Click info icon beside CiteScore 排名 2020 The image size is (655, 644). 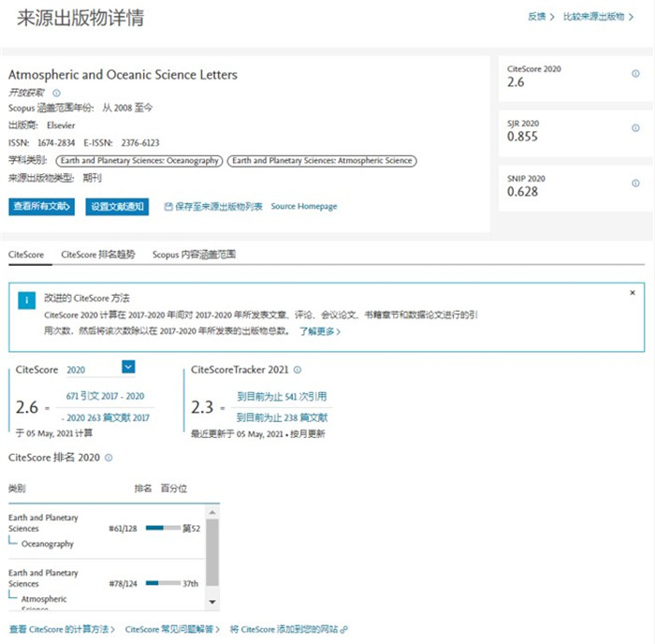[x=109, y=458]
